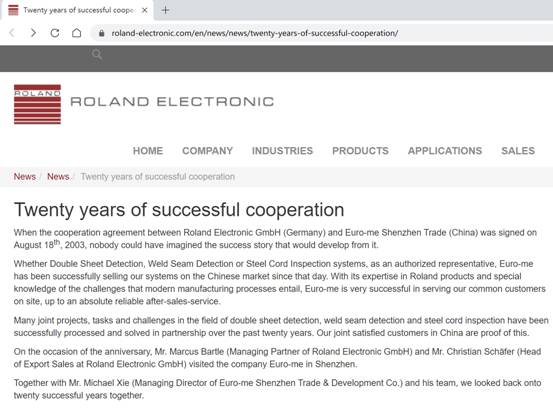Screen dimensions: 553x408
Task: Click the padlock site info icon
Action: 102,33
